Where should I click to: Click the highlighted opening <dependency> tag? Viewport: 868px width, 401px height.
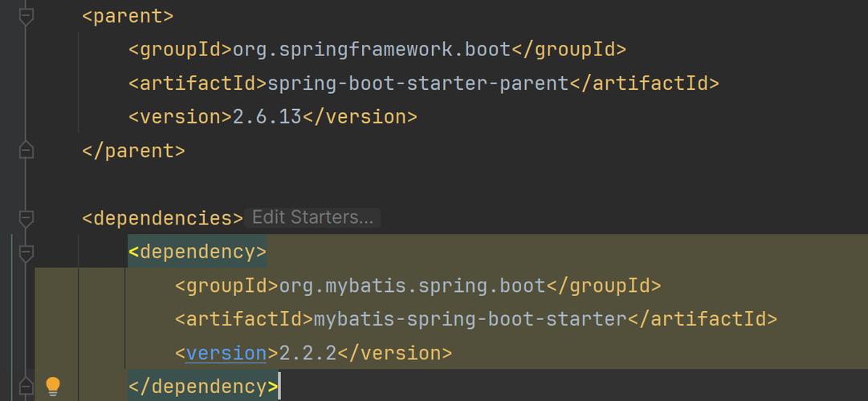[198, 252]
